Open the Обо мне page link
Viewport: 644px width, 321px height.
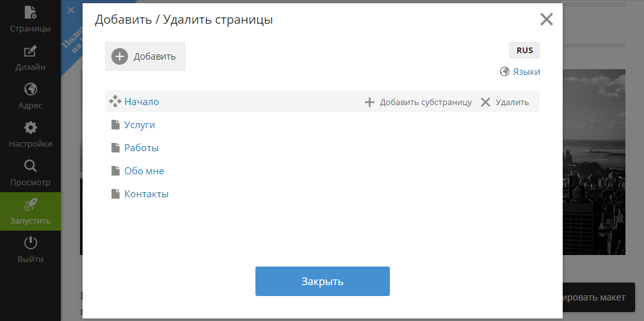(x=144, y=171)
